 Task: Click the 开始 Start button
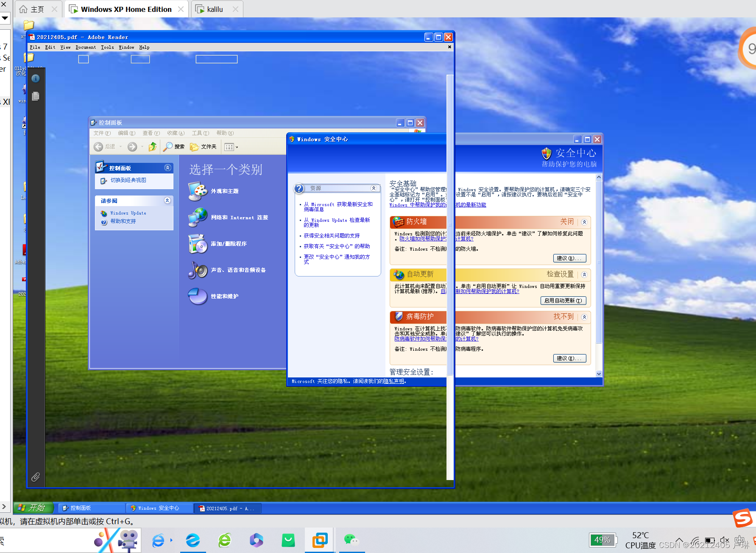click(33, 508)
